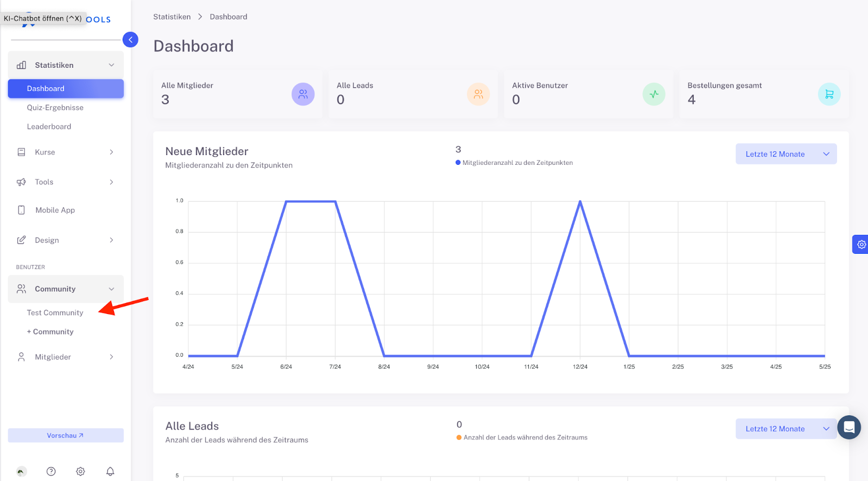Open blue settings gear tab on right edge
Viewport: 868px width, 481px height.
(861, 245)
